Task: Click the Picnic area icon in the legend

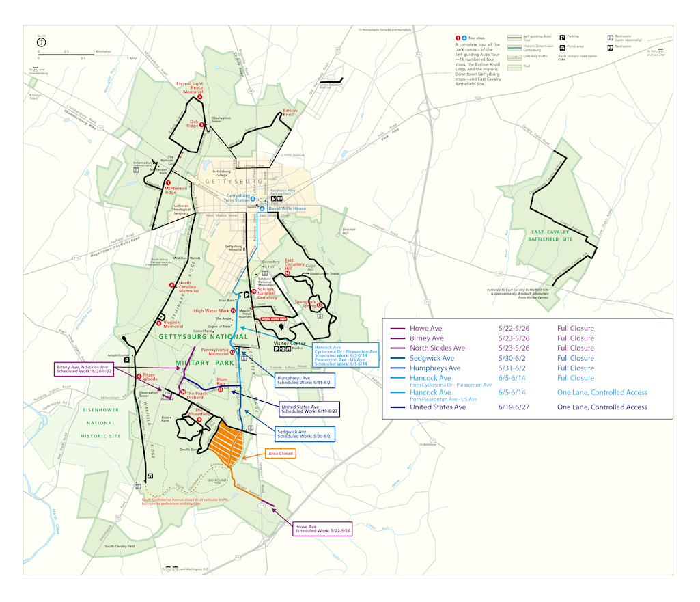Action: point(562,47)
